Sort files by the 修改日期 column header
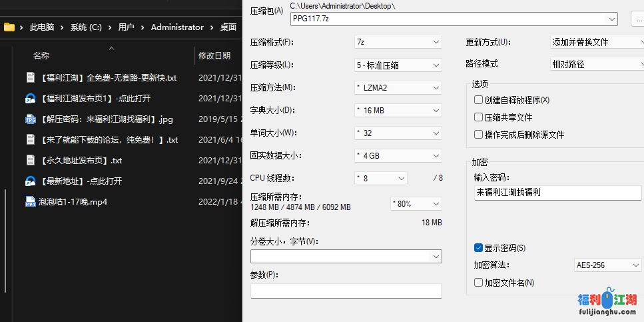Viewport: 644px width, 322px height. click(214, 55)
